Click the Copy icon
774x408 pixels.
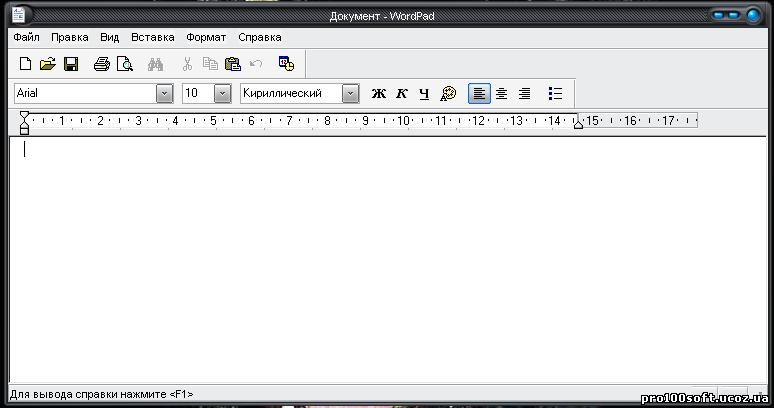coord(210,64)
